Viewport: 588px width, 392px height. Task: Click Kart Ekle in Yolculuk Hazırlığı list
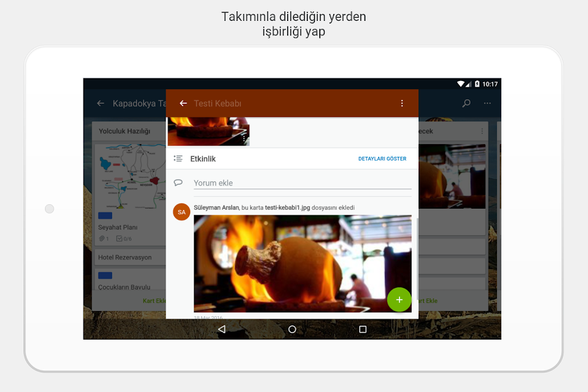click(154, 300)
